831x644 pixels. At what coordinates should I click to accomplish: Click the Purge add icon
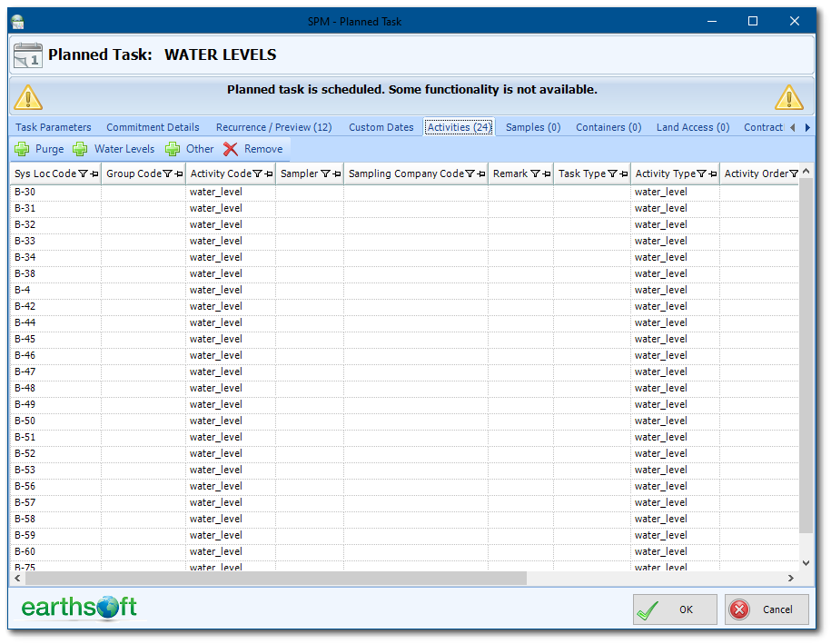[21, 149]
